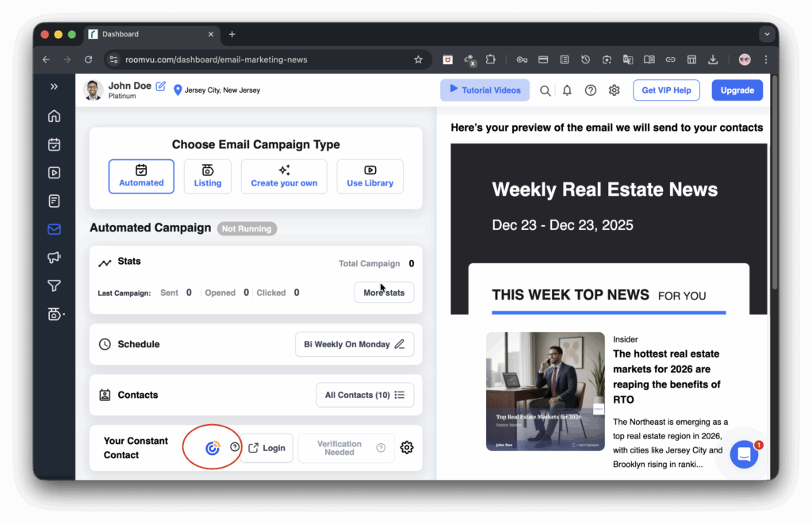Choose the Use Library campaign type

[370, 176]
